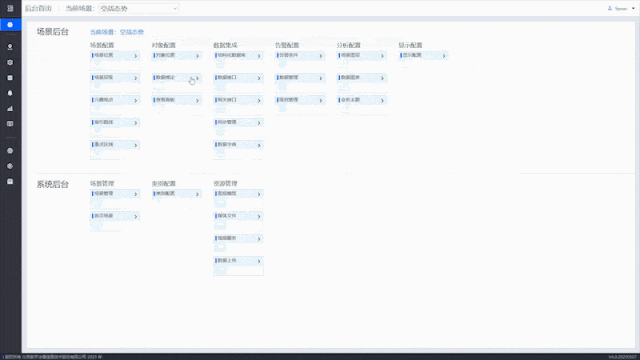The height and width of the screenshot is (360, 640).
Task: Click the chevron on the 类别配置 card
Action: coord(198,194)
